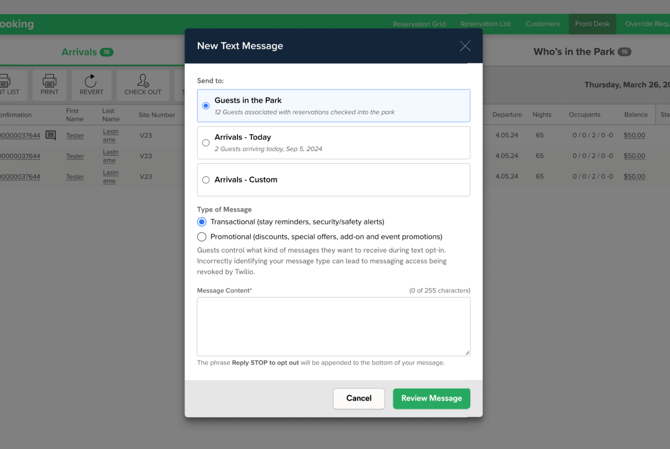Open the Customers menu item
Screen dimensions: 670x449
tap(543, 24)
